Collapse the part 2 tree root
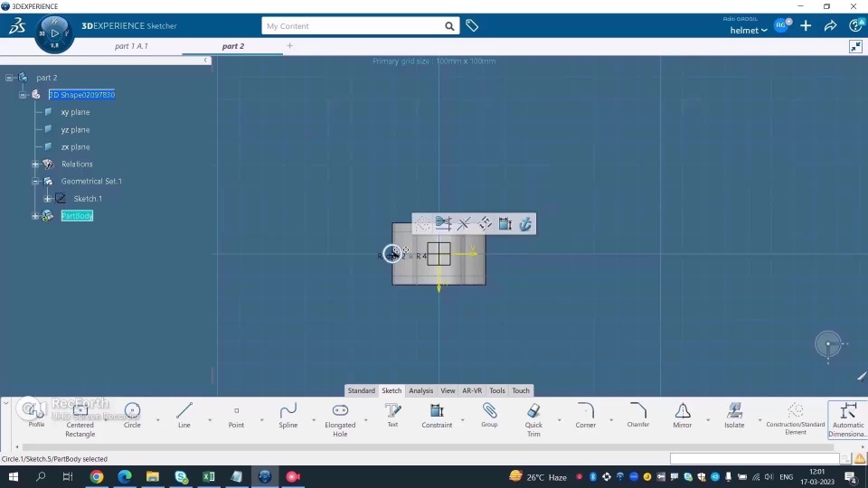The image size is (868, 488). click(x=9, y=78)
